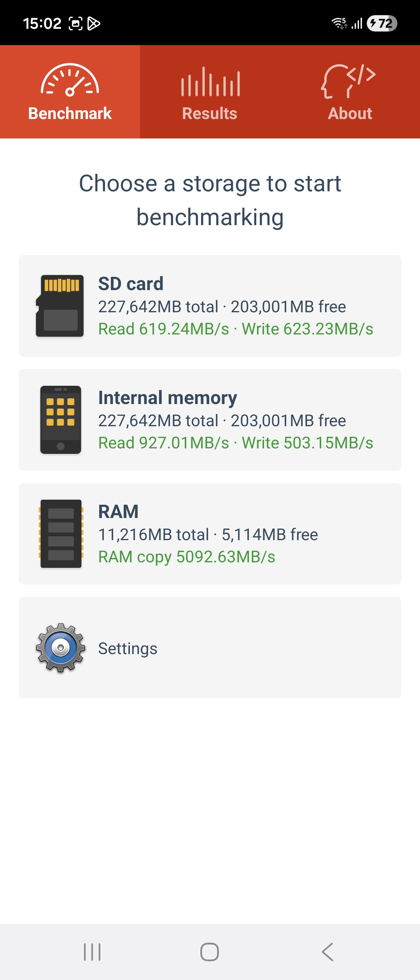The width and height of the screenshot is (420, 980).
Task: Tap the speedometer Benchmark icon
Action: click(x=70, y=80)
